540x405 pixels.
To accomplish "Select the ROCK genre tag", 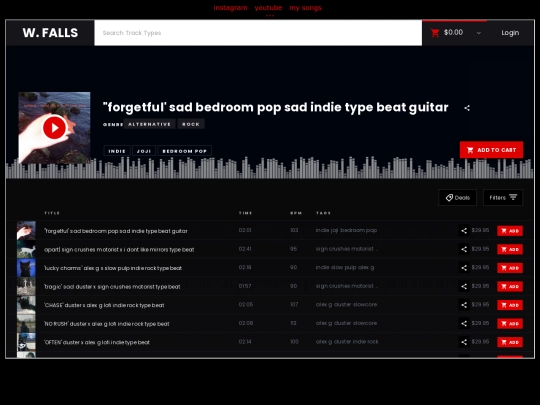I will click(191, 124).
